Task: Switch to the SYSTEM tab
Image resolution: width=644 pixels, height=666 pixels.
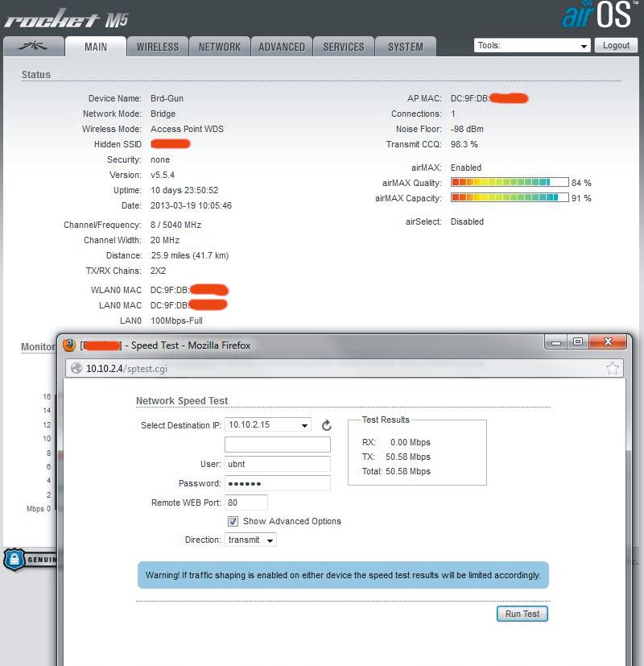Action: [x=406, y=46]
